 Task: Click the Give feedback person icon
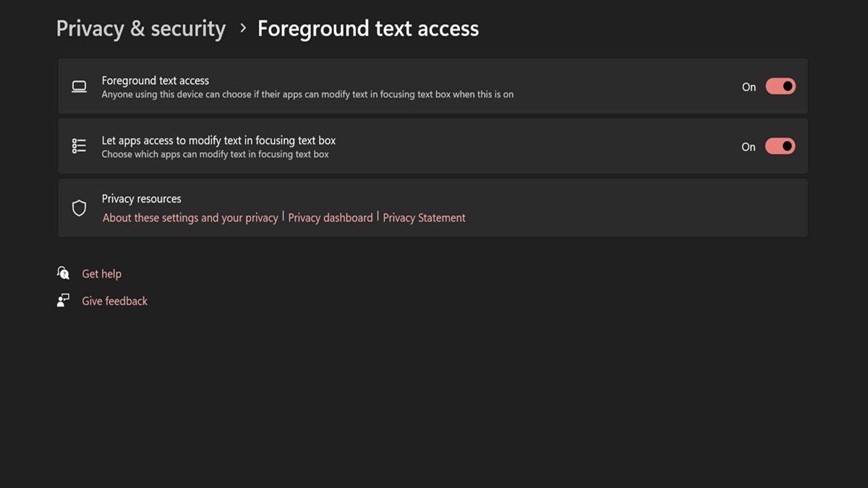(x=64, y=301)
